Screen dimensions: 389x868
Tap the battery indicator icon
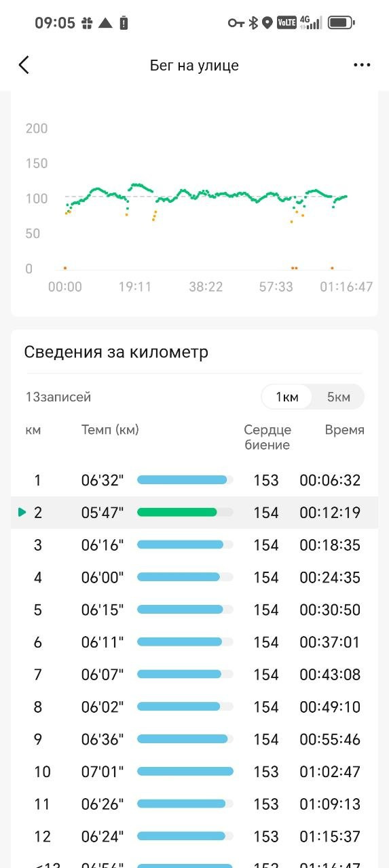point(341,23)
